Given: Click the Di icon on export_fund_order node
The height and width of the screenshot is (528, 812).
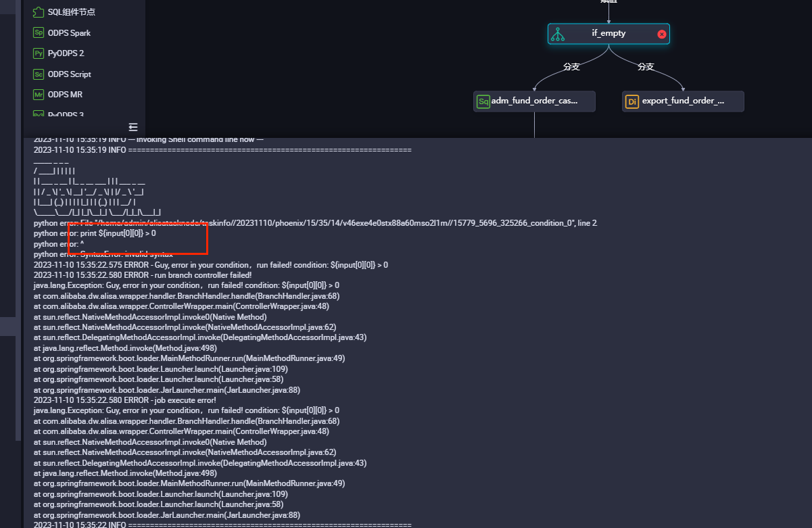Looking at the screenshot, I should 631,101.
